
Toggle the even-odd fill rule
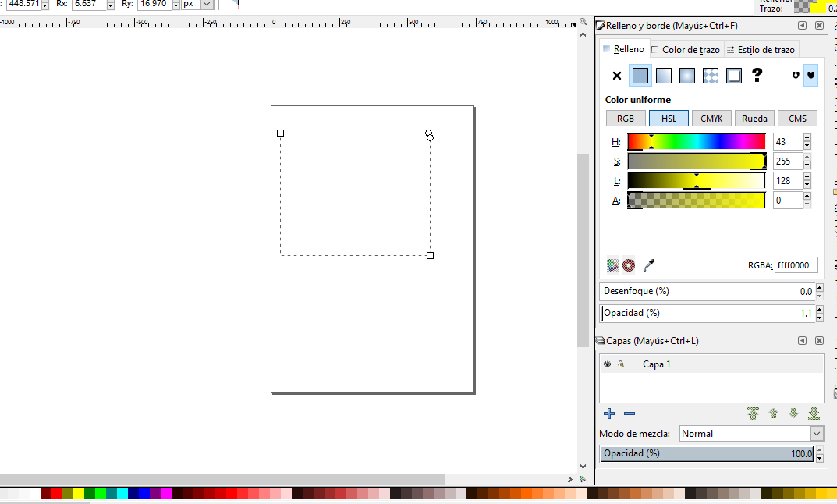click(x=795, y=75)
